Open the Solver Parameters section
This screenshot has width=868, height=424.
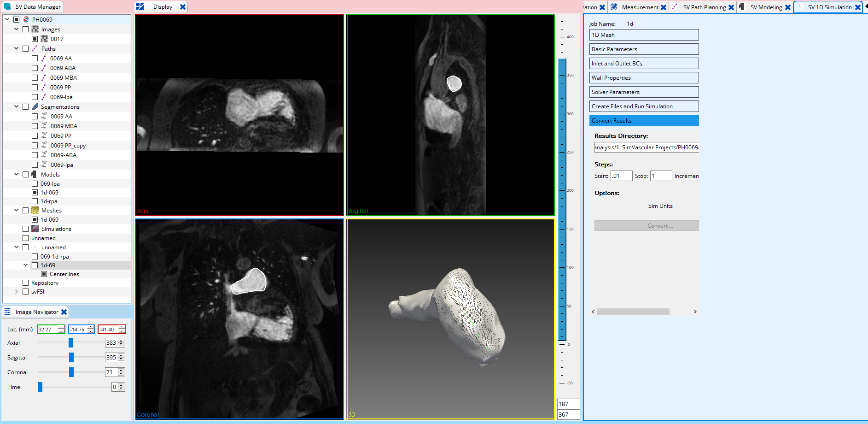click(644, 92)
